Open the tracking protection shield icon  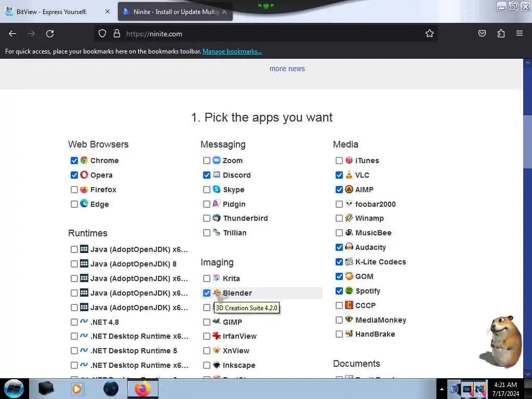tap(102, 34)
